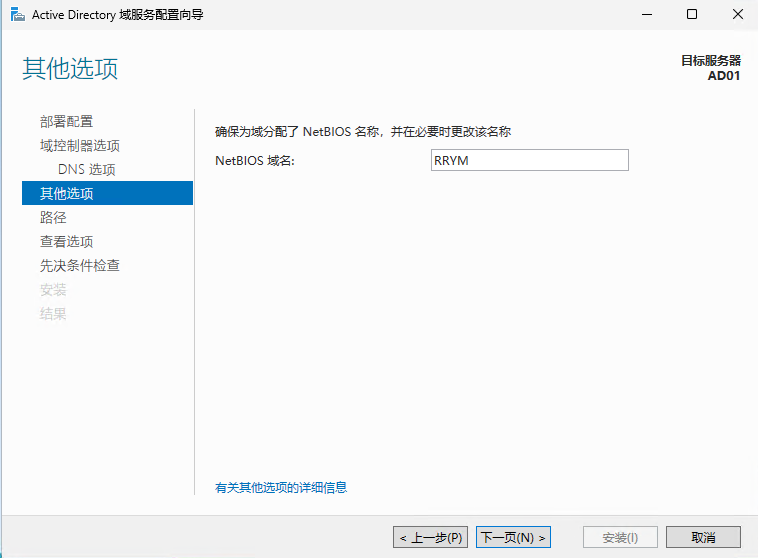
Task: Click the greyed-out 结果 sidebar item
Action: [53, 314]
